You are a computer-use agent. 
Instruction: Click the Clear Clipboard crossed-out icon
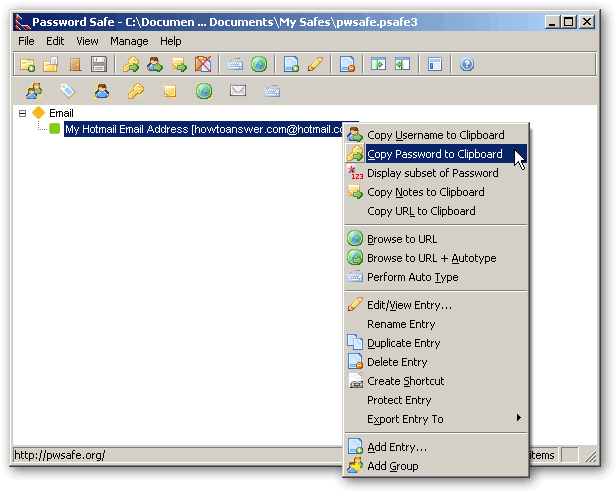pyautogui.click(x=203, y=64)
